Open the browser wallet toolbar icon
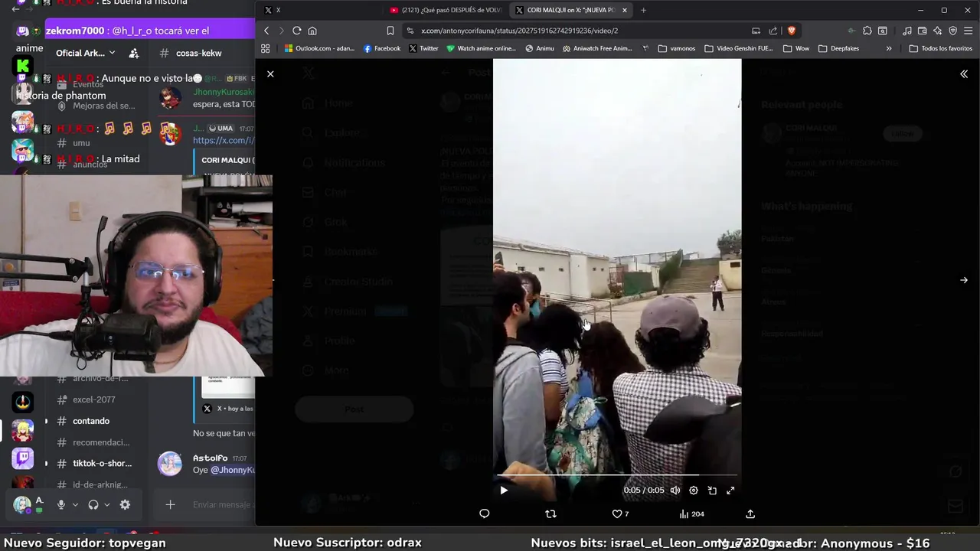Screen dimensions: 980x551 point(923,31)
